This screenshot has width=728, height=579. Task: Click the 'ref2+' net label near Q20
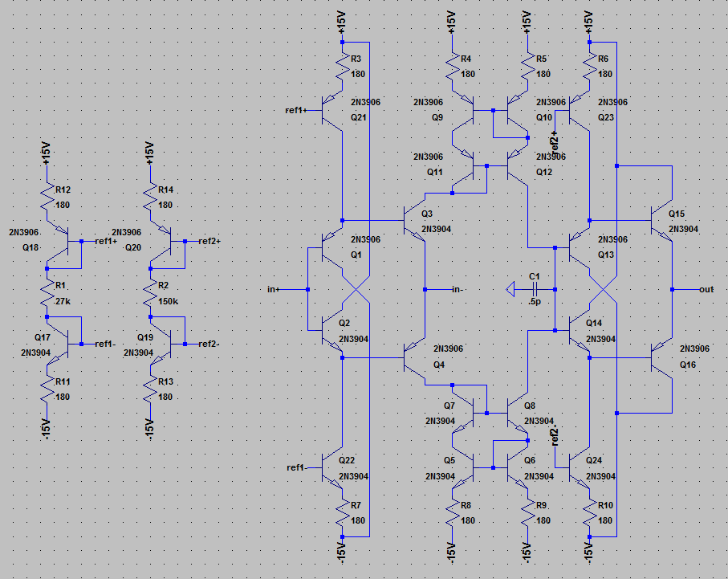click(x=209, y=241)
